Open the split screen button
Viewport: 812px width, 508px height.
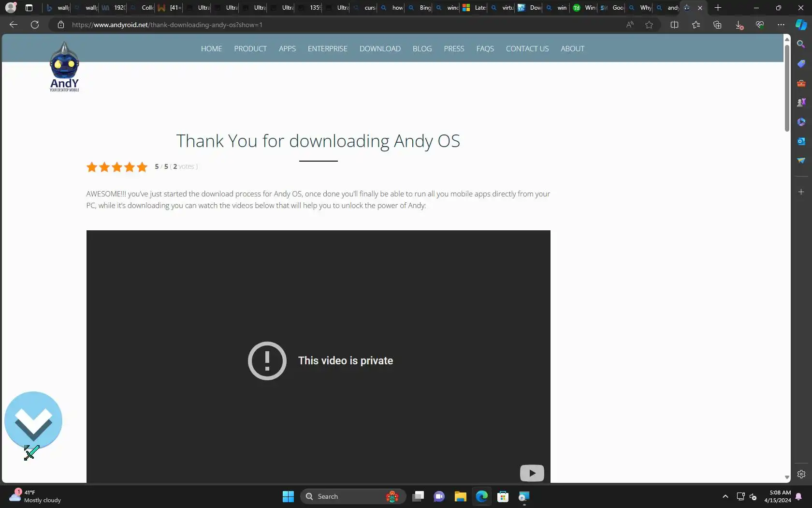pyautogui.click(x=675, y=25)
